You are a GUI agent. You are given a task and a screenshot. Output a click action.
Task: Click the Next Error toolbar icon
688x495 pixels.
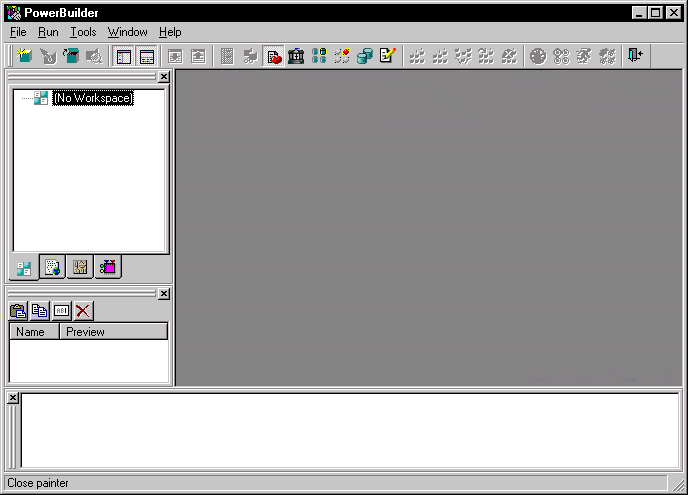[x=176, y=56]
